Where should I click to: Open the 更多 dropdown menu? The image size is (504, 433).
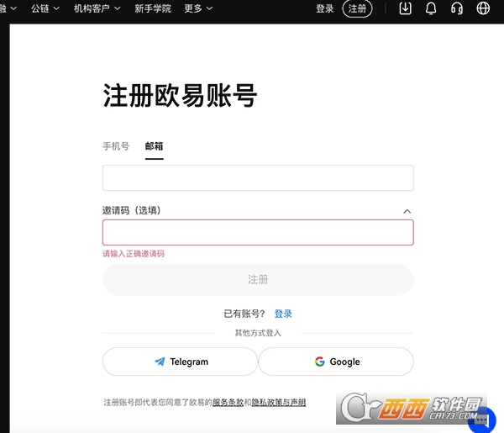coord(198,8)
